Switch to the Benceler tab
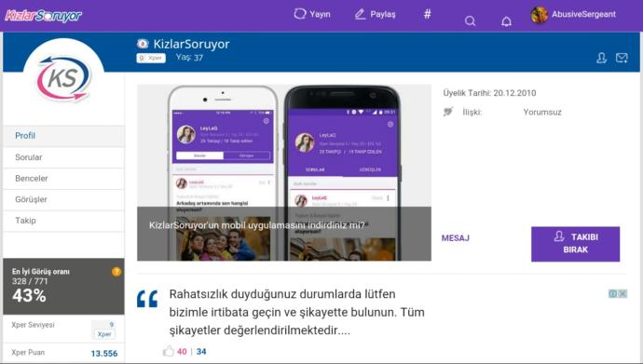The image size is (643, 364). [x=63, y=179]
